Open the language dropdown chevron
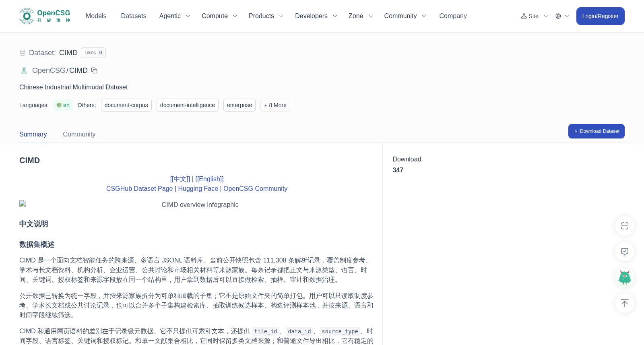644x345 pixels. [567, 16]
